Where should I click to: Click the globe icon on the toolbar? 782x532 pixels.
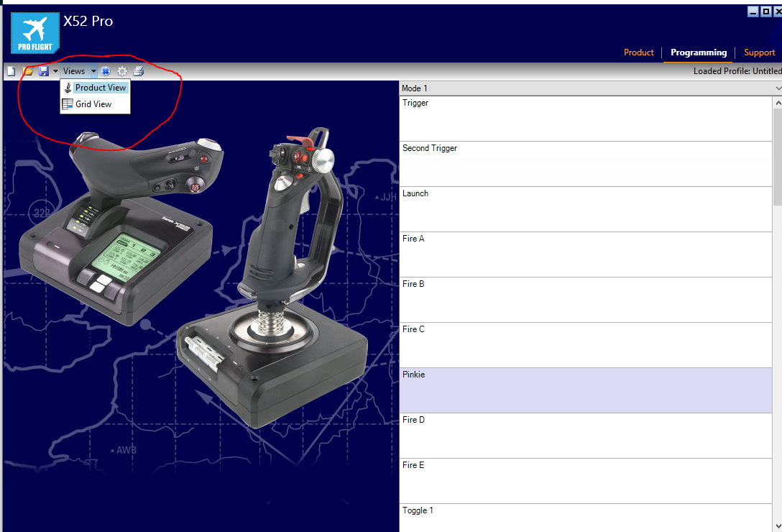pyautogui.click(x=106, y=71)
